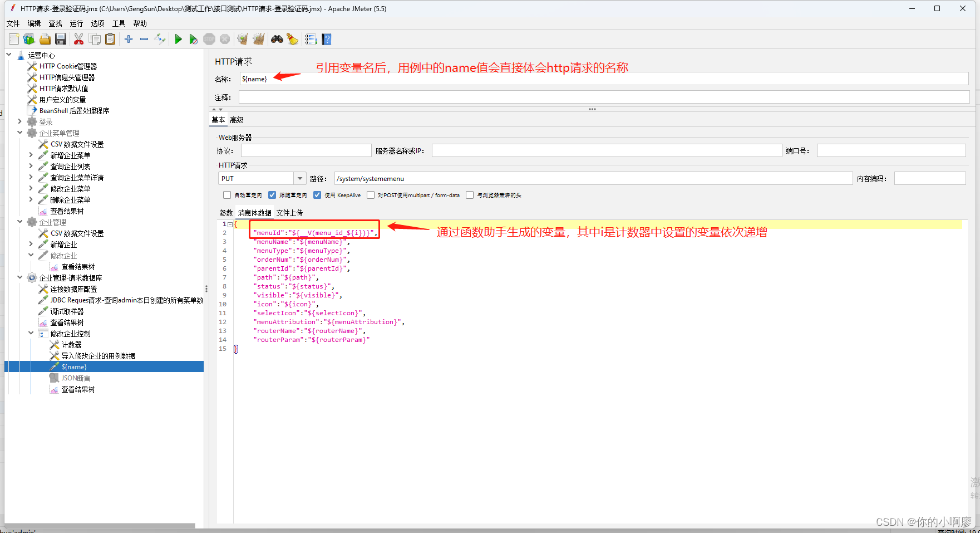Switch to the 高级 tab
This screenshot has width=980, height=533.
(x=237, y=120)
